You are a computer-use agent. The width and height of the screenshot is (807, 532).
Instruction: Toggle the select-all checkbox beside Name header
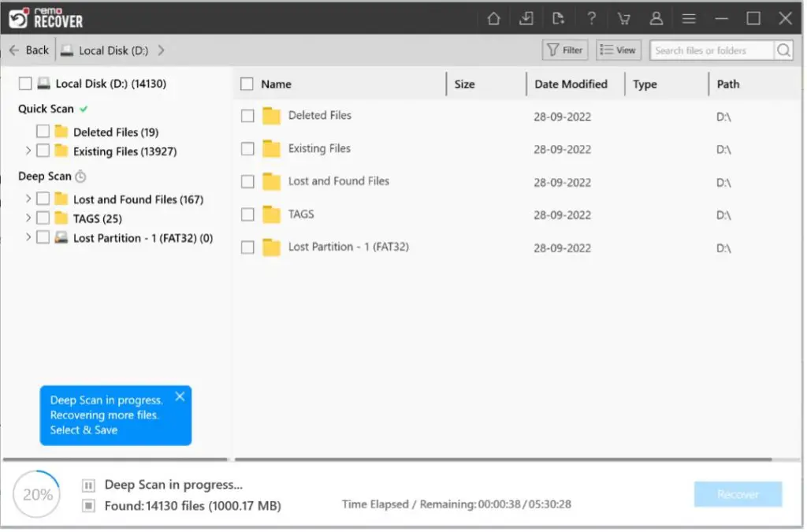click(247, 84)
